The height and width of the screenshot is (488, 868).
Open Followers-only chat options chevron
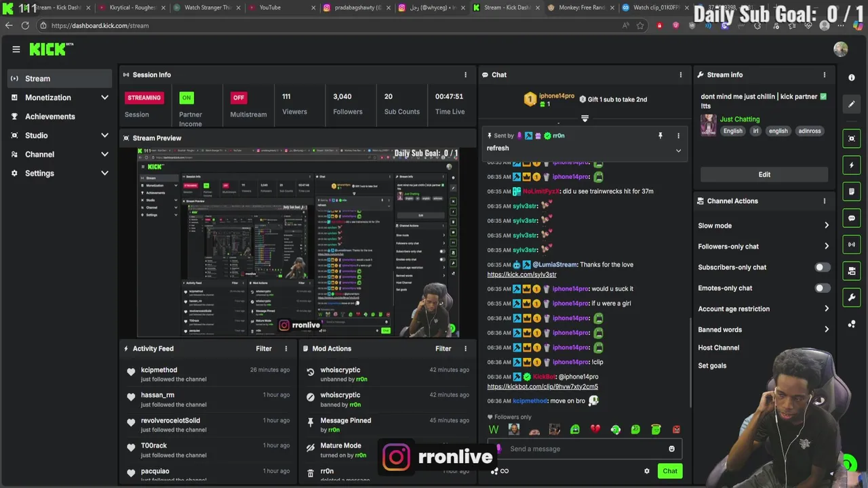826,247
